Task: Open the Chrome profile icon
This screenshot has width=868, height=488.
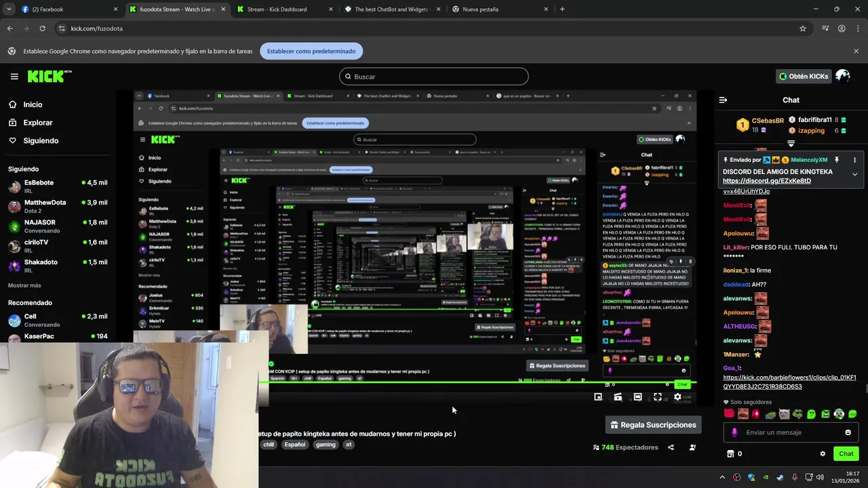Action: pyautogui.click(x=842, y=28)
